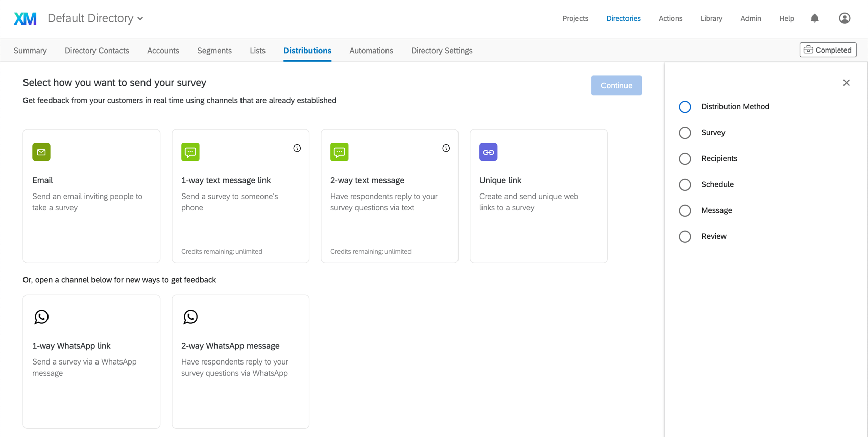Open Actions in the top navigation
This screenshot has width=868, height=437.
click(x=670, y=18)
